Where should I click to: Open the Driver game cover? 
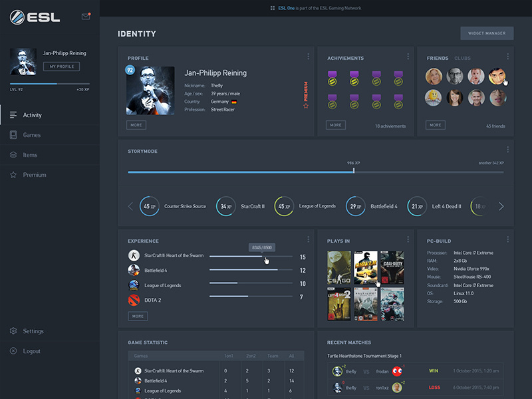pyautogui.click(x=365, y=267)
